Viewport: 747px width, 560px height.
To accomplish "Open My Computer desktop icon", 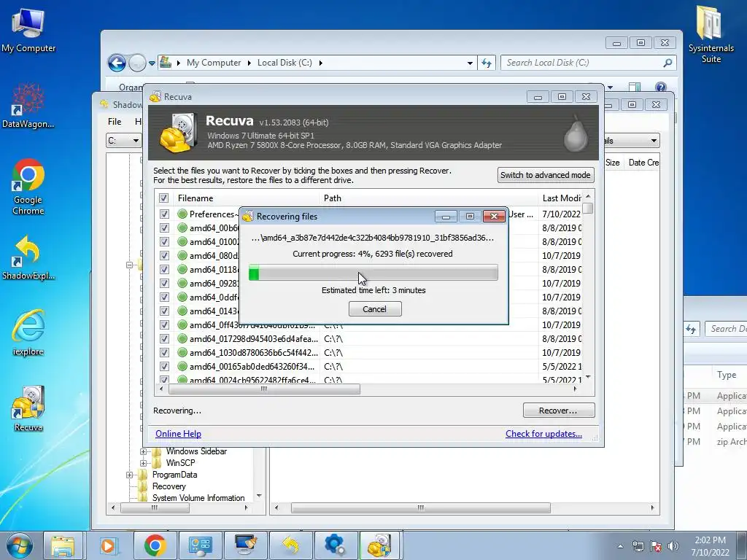I will tap(28, 30).
